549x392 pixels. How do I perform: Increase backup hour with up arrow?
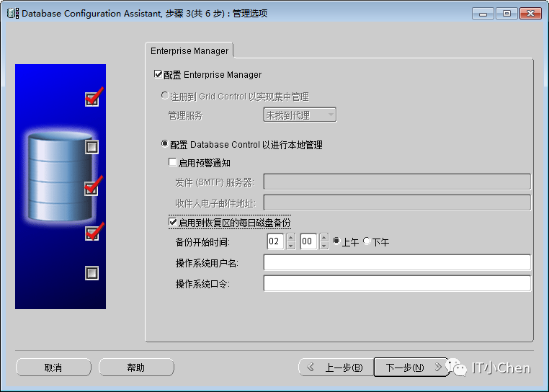[x=290, y=237]
